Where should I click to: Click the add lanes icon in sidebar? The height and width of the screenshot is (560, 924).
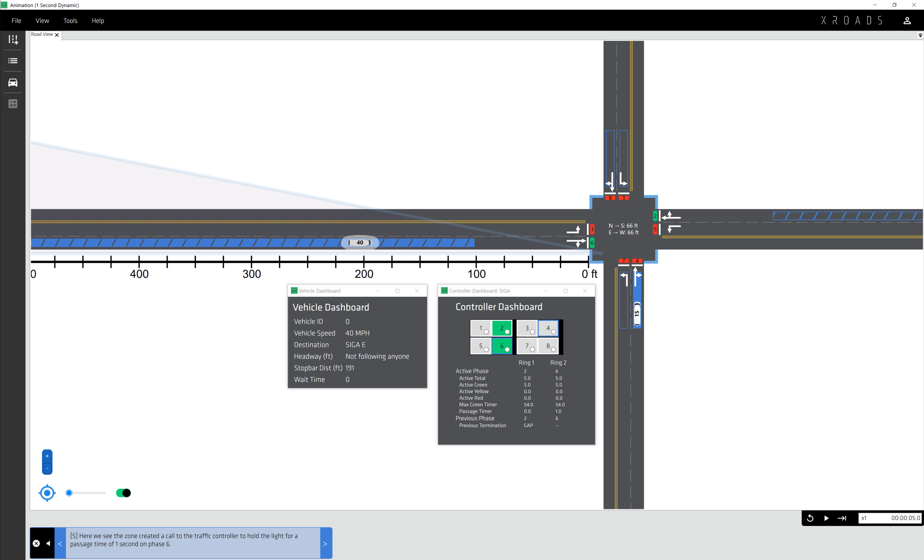pyautogui.click(x=13, y=39)
